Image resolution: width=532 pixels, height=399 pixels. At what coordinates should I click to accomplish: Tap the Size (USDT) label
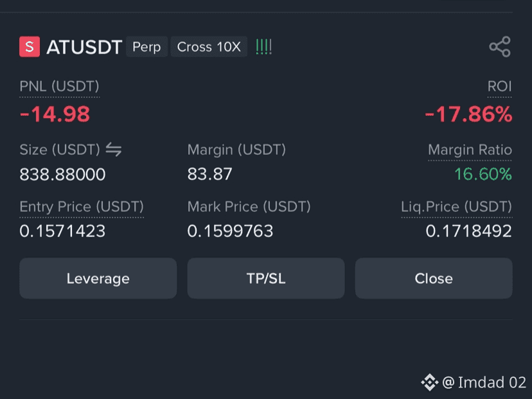[60, 150]
